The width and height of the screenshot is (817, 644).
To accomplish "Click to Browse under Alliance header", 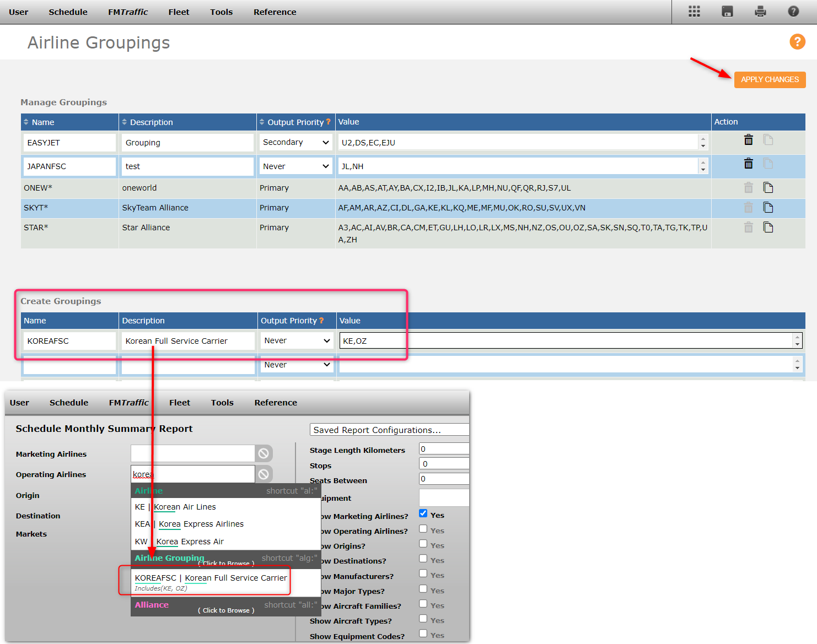I will coord(226,610).
